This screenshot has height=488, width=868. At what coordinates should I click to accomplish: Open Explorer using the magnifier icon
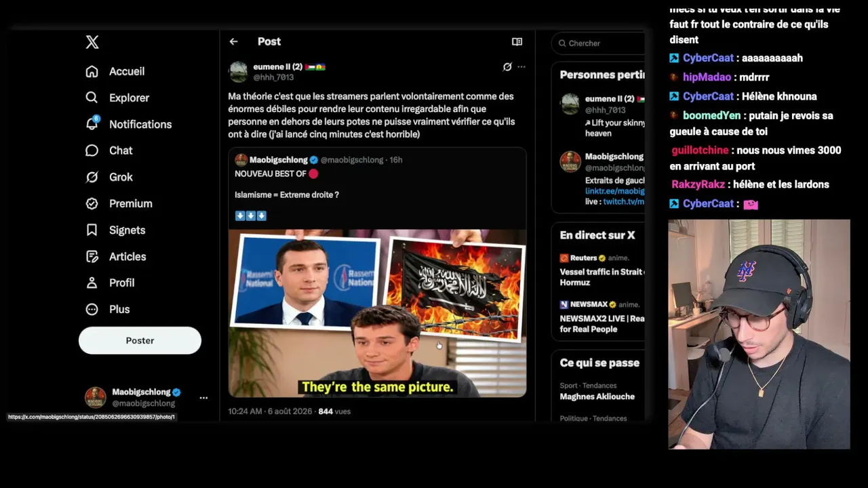coord(92,98)
